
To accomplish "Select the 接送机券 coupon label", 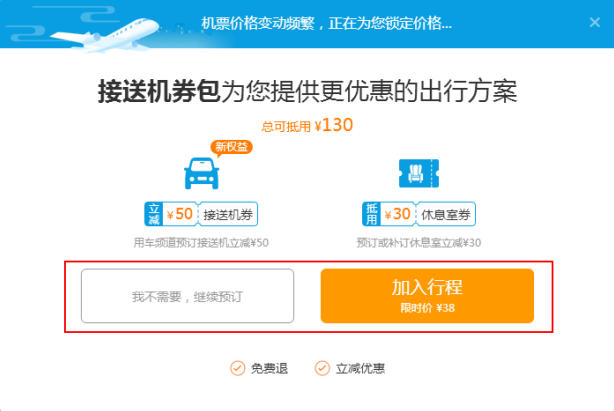I will click(x=228, y=214).
